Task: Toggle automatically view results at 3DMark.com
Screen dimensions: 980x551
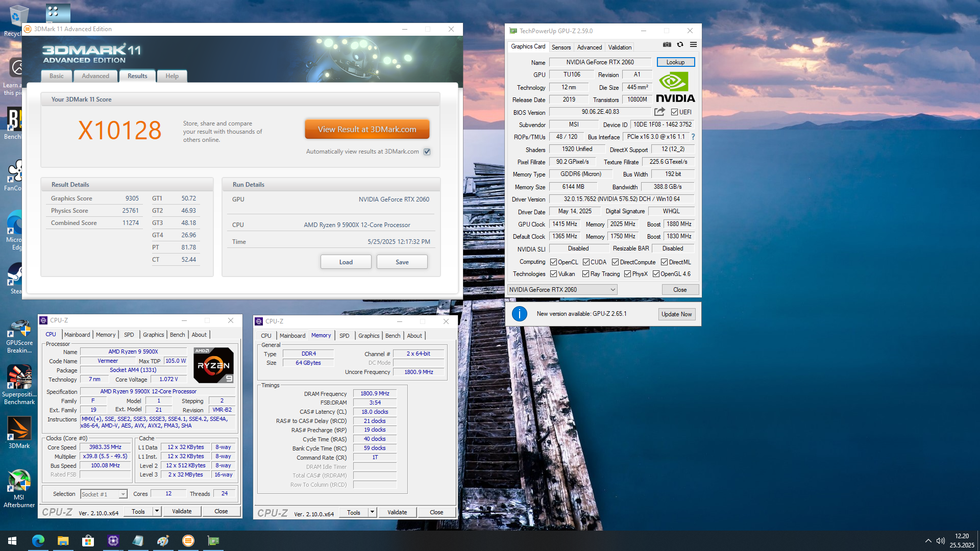Action: pyautogui.click(x=427, y=152)
